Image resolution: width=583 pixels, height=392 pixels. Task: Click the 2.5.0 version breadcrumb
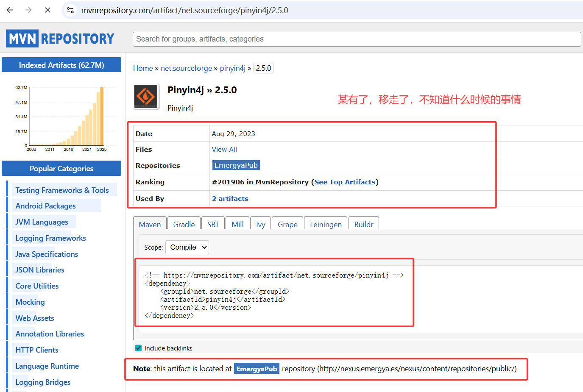(x=263, y=68)
